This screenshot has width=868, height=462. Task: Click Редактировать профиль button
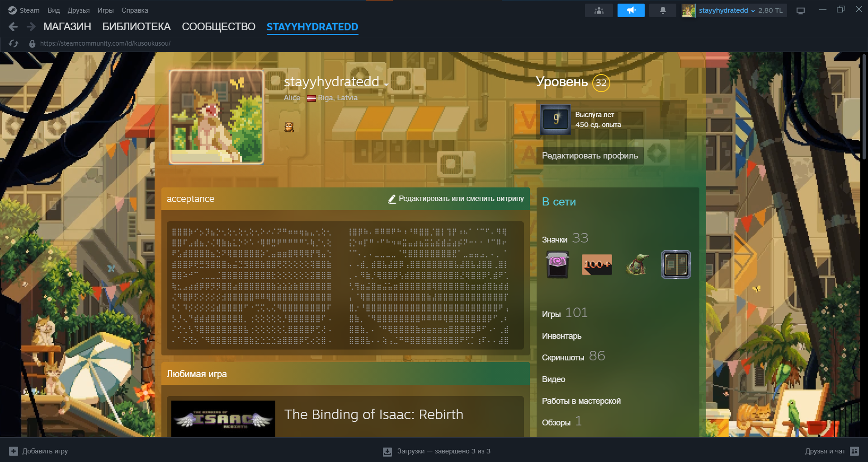[x=590, y=156]
